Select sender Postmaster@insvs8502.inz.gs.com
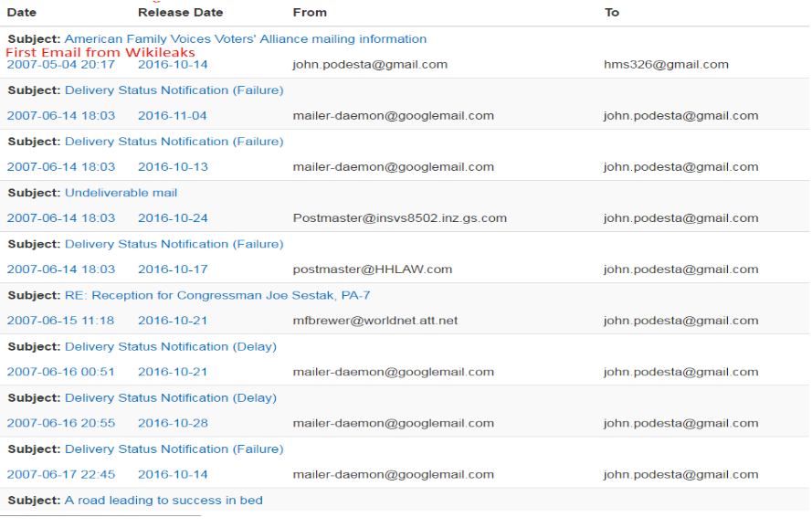 point(400,218)
